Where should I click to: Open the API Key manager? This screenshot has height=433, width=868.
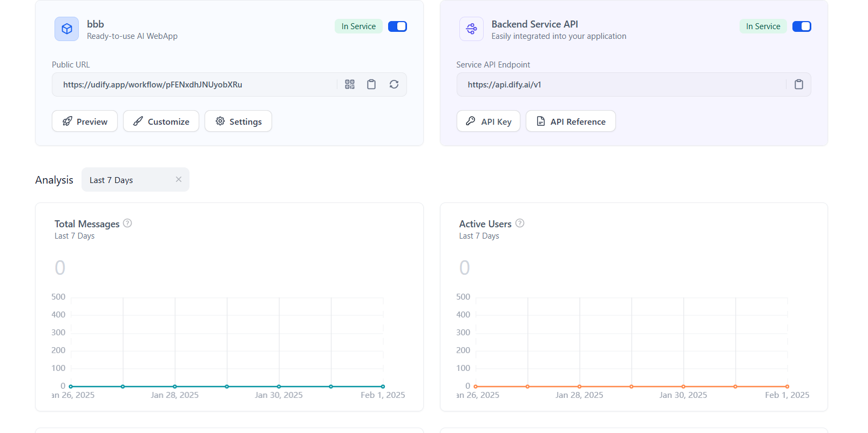click(488, 121)
